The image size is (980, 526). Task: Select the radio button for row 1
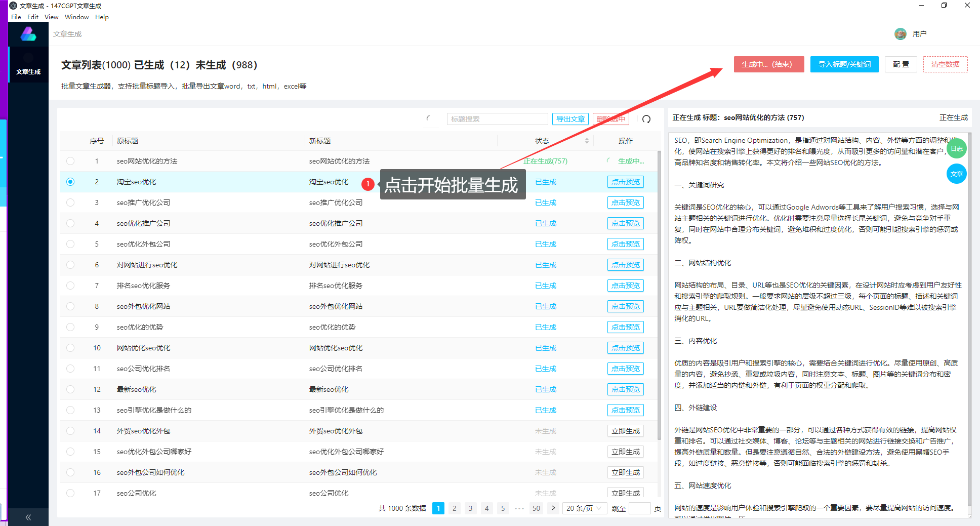click(70, 161)
